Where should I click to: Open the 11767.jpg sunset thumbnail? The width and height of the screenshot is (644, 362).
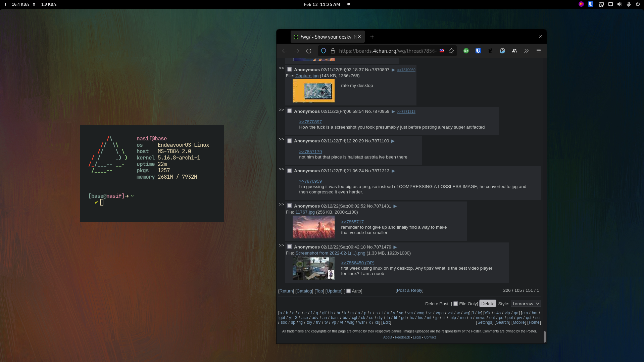313,227
